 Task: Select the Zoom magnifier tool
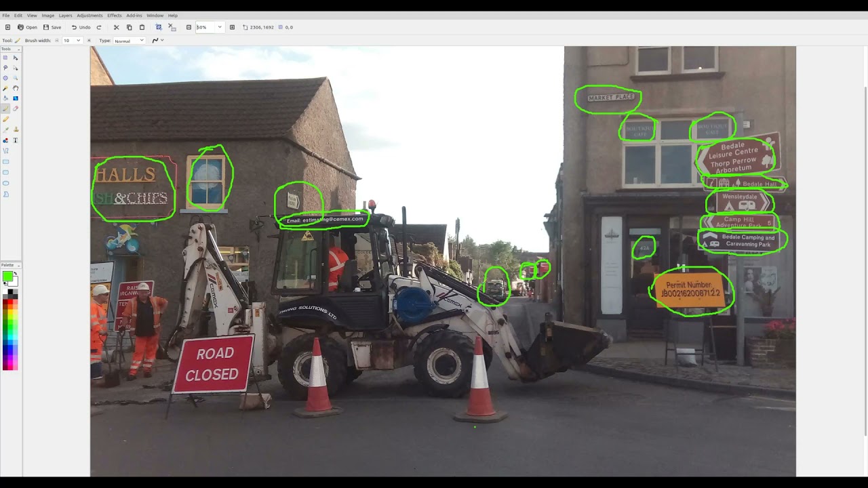[16, 78]
